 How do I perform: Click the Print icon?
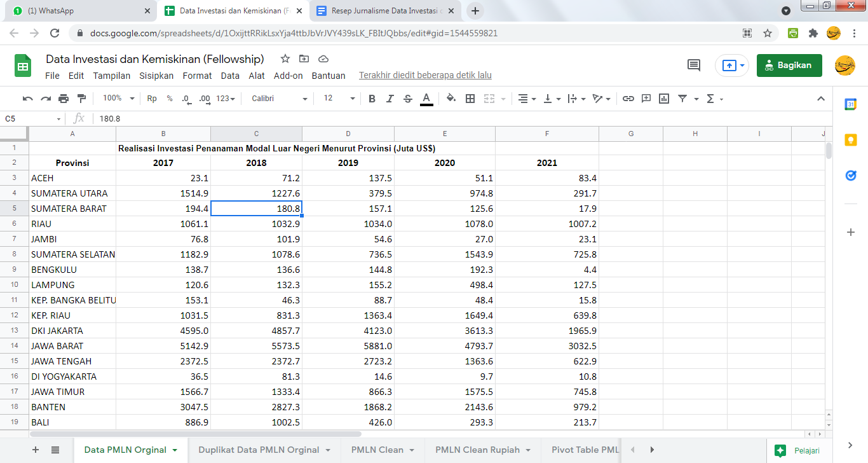click(64, 99)
